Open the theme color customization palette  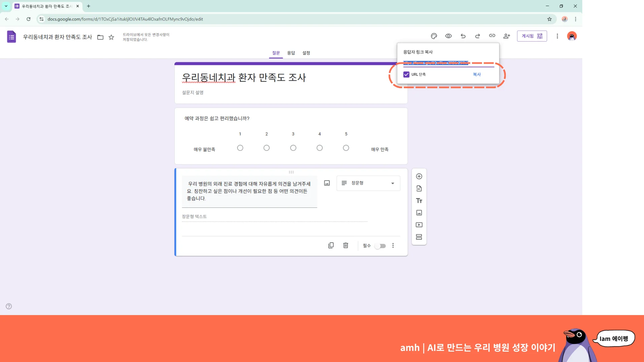point(434,36)
